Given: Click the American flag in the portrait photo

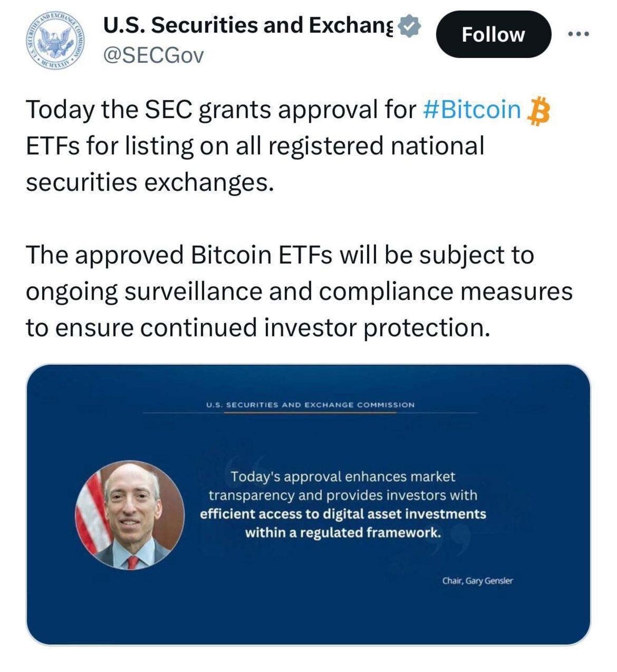Looking at the screenshot, I should click(x=91, y=519).
